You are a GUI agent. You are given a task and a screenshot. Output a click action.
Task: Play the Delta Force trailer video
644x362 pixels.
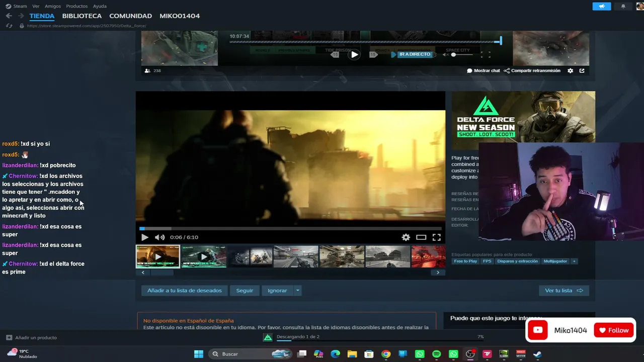tap(145, 237)
